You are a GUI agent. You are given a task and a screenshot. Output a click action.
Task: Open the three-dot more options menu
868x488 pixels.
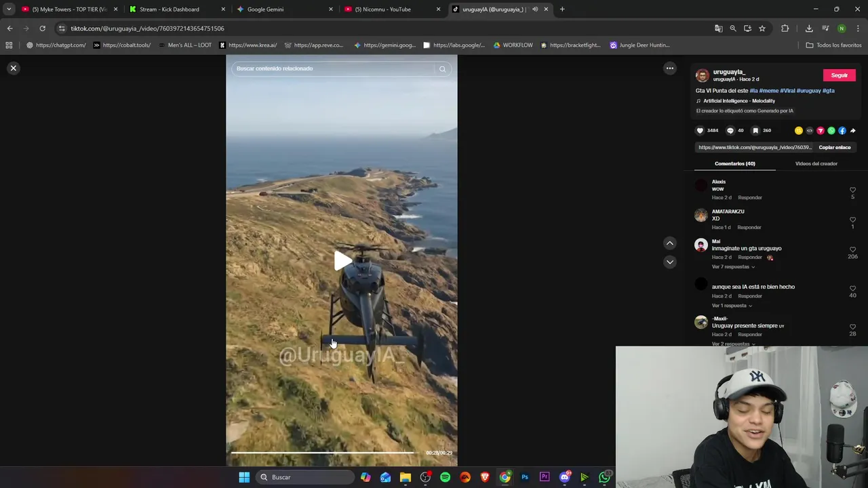point(669,68)
